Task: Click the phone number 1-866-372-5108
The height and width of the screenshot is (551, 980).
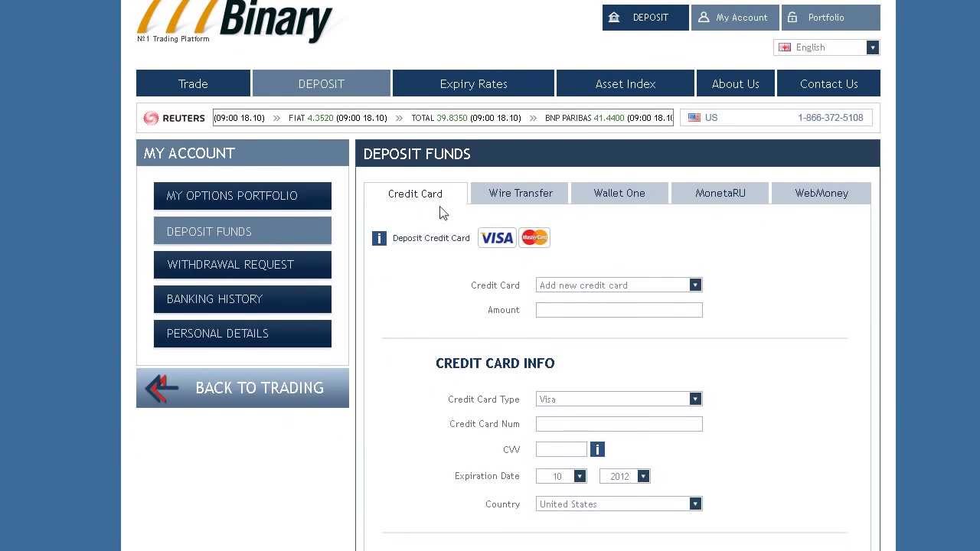Action: pyautogui.click(x=830, y=118)
